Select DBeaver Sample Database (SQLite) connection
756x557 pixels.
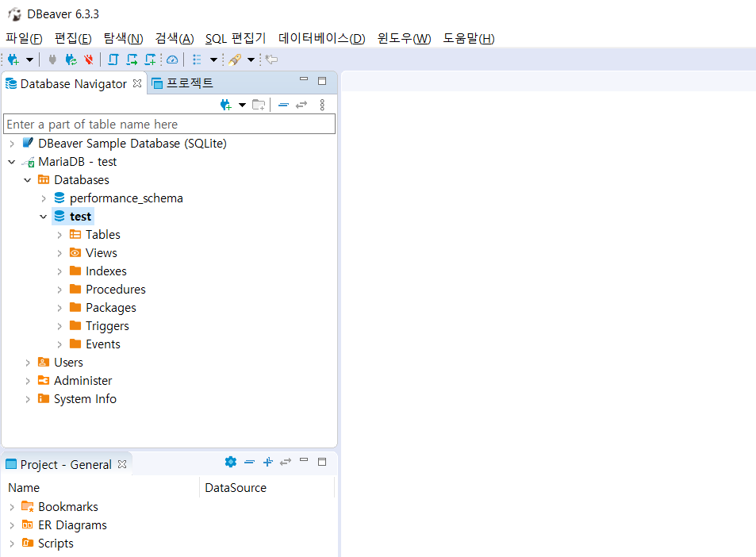pos(132,144)
